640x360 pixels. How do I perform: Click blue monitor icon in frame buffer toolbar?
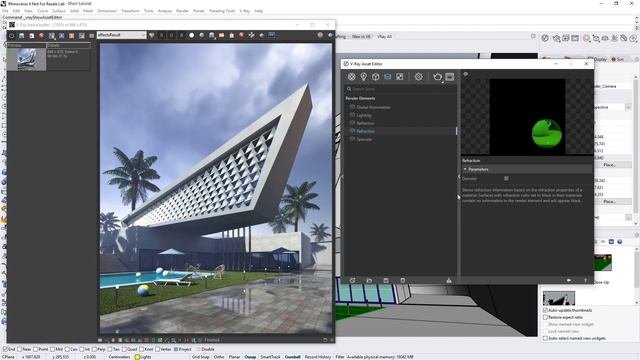(271, 36)
